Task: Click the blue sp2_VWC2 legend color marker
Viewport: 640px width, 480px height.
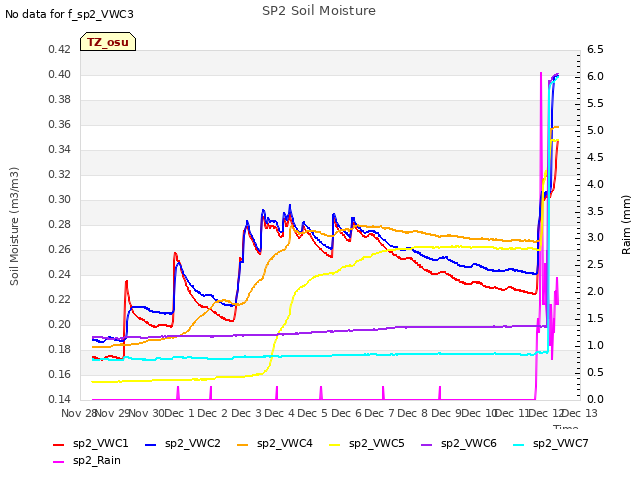Action: click(x=151, y=444)
